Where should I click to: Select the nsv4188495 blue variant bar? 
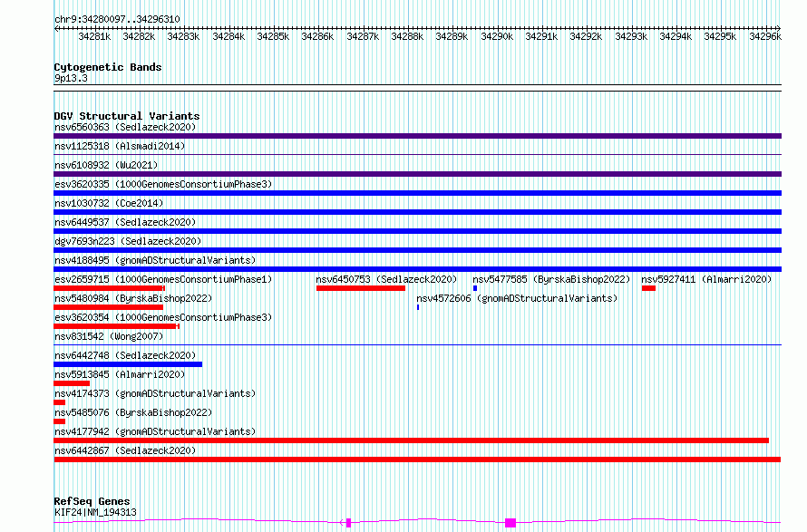click(417, 269)
